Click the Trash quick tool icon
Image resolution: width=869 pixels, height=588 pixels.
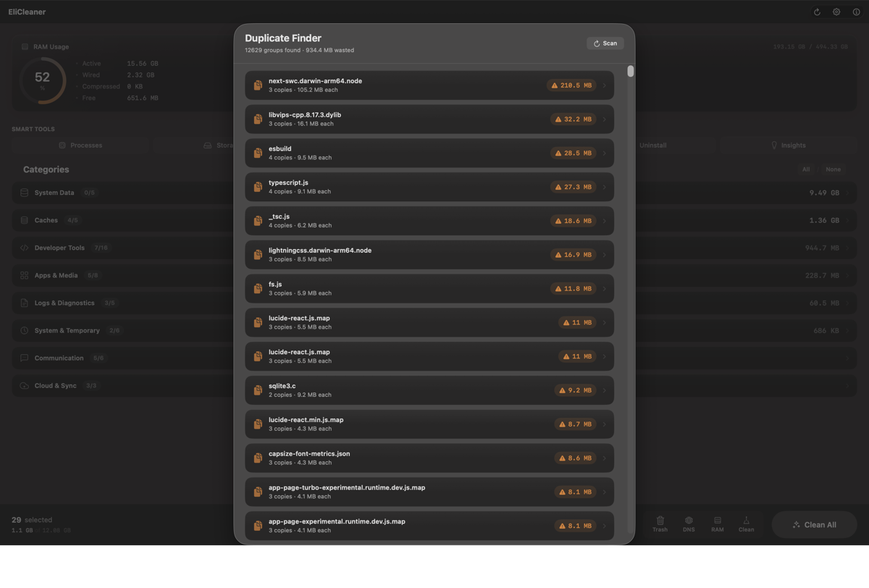(660, 524)
